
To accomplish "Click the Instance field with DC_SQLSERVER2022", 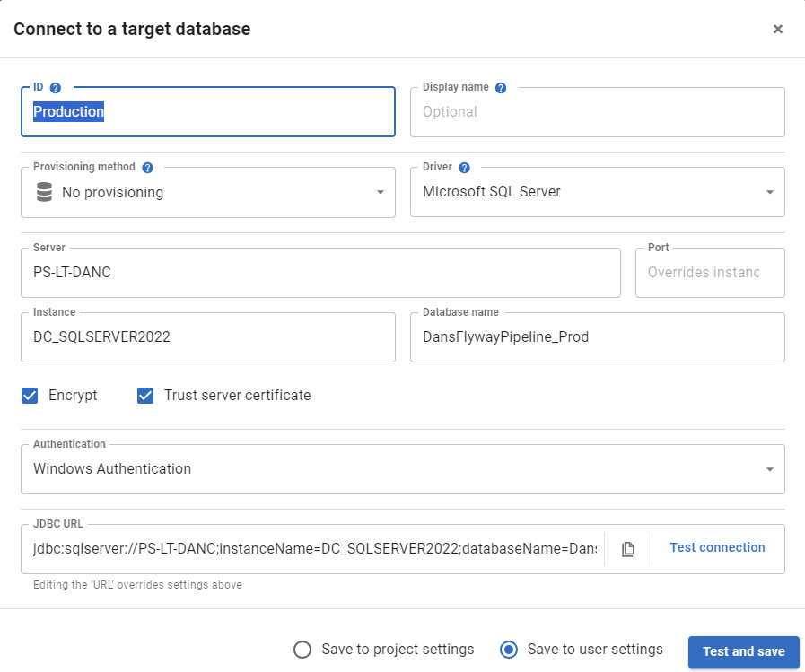I will point(208,337).
